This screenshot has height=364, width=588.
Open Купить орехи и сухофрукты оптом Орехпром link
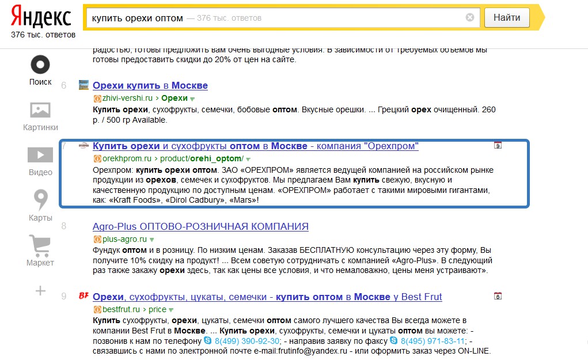pyautogui.click(x=255, y=146)
